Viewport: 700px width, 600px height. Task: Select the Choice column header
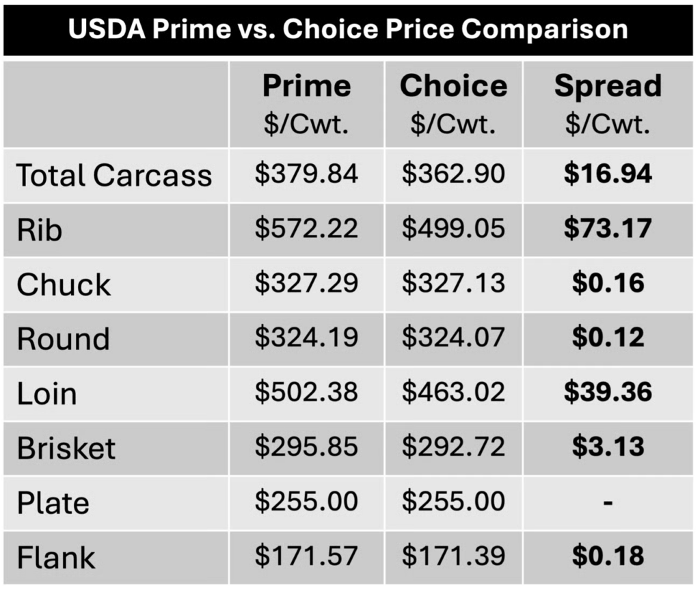[x=453, y=87]
